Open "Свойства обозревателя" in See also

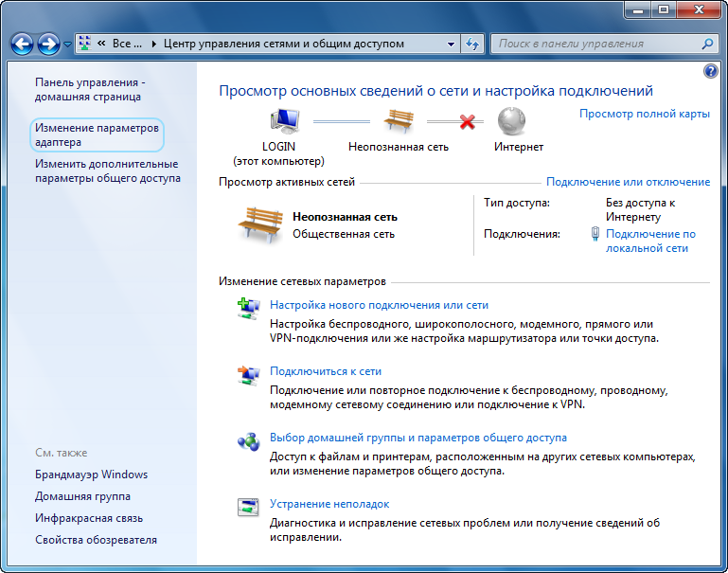[97, 540]
